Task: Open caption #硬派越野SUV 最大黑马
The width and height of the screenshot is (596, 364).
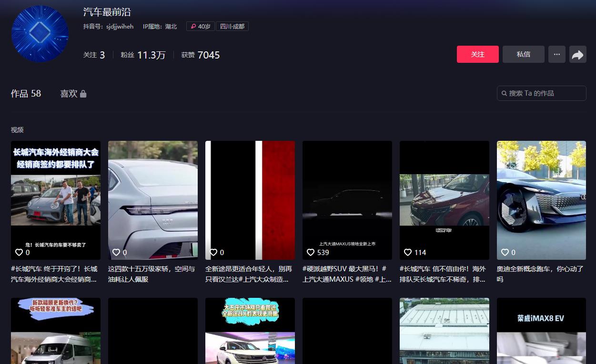Action: [347, 274]
